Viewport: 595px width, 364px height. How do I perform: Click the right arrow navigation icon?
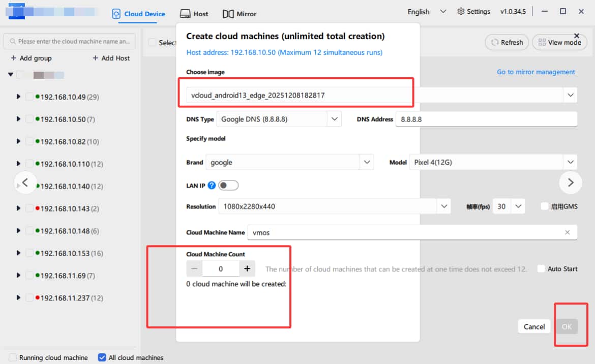tap(570, 183)
